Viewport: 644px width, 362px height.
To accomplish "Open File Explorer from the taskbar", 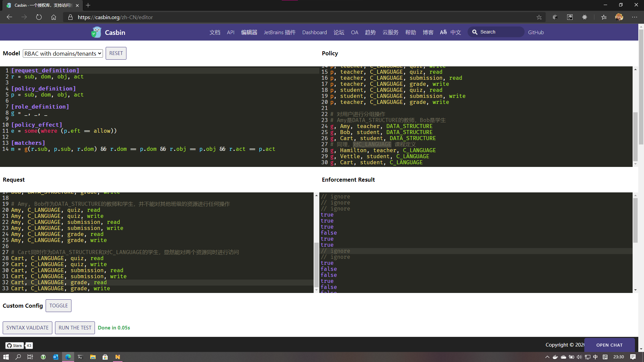I will point(93,357).
